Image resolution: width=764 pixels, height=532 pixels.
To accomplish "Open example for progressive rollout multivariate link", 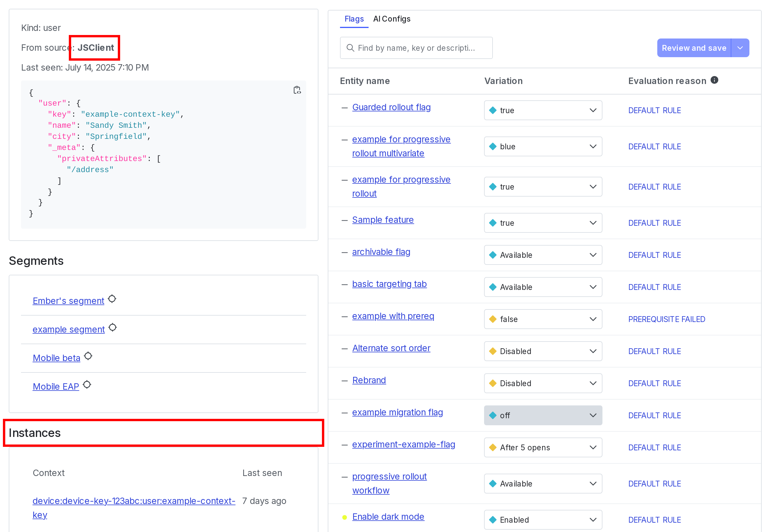I will click(401, 146).
